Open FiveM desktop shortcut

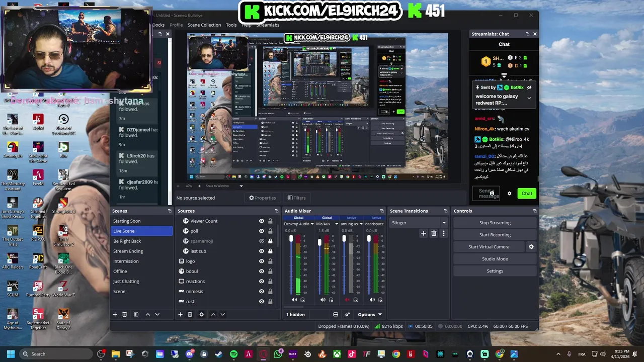pyautogui.click(x=38, y=177)
